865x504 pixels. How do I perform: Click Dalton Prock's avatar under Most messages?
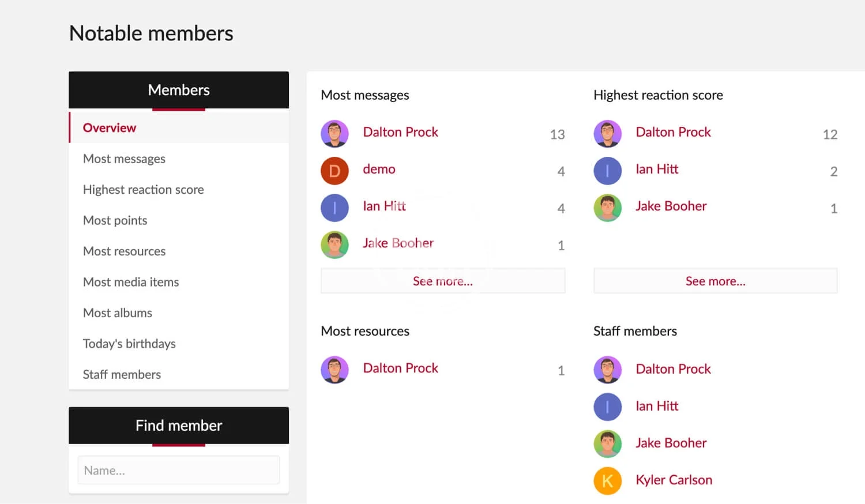[334, 134]
